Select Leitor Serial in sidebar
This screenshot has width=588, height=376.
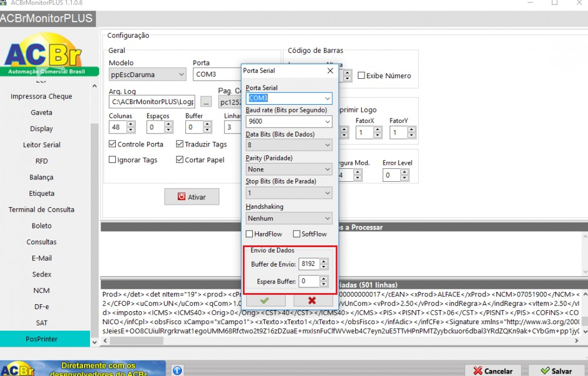coord(41,145)
